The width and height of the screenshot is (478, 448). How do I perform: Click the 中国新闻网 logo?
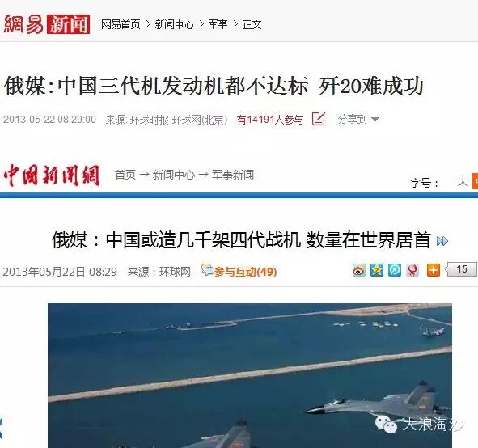coord(52,175)
